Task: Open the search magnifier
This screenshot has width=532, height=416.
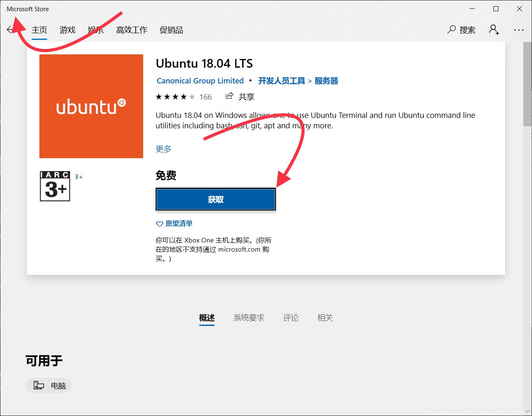Action: coord(451,29)
